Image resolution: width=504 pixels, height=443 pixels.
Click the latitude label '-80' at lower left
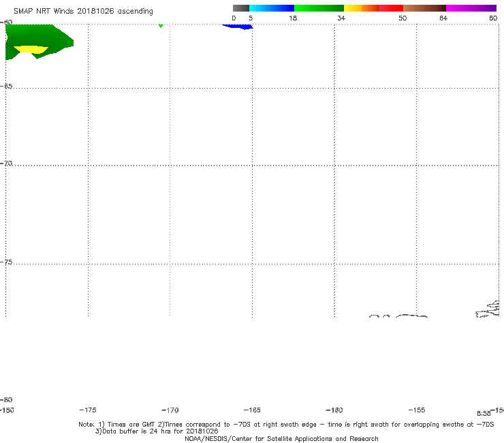point(6,400)
